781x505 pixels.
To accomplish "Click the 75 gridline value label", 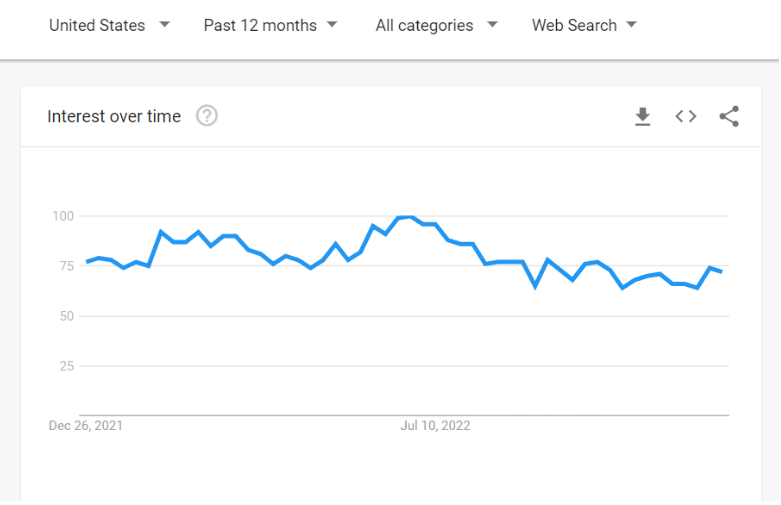I will click(67, 266).
